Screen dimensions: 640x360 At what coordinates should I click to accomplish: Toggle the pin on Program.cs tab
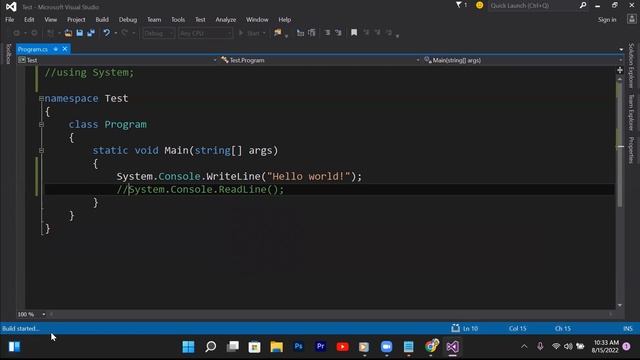pyautogui.click(x=56, y=49)
